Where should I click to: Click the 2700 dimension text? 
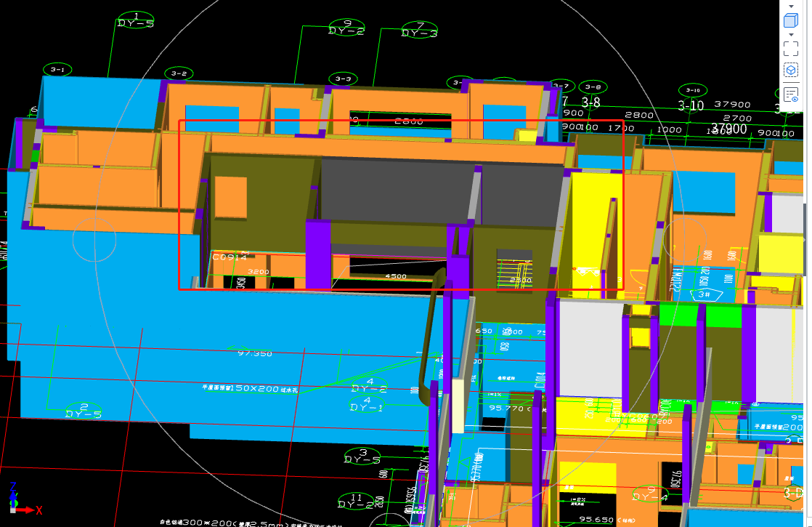(737, 118)
